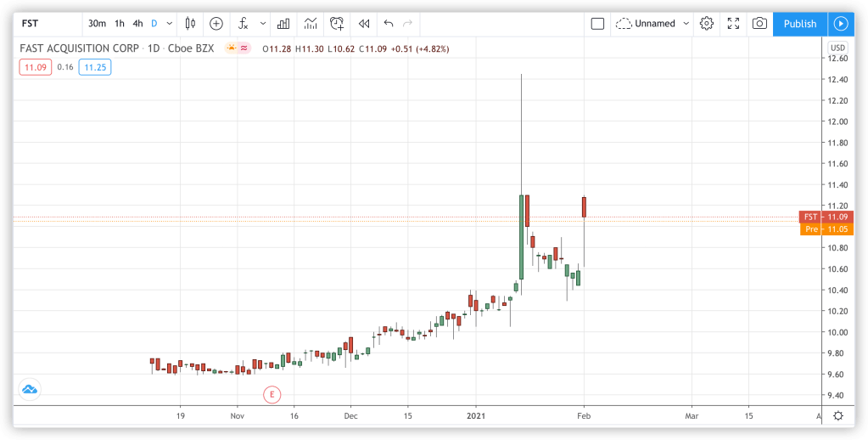The image size is (868, 440).
Task: Open the candlestick chart style selector
Action: tap(190, 24)
